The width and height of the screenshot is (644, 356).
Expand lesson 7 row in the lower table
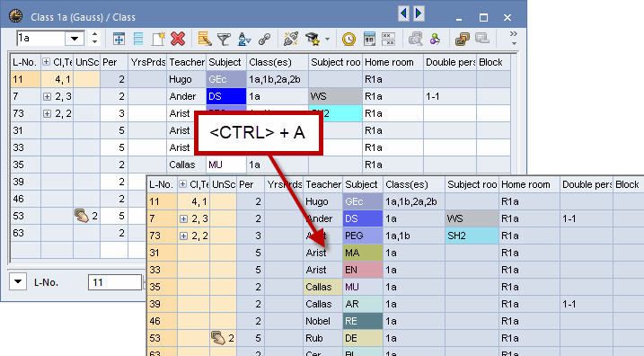pos(183,219)
